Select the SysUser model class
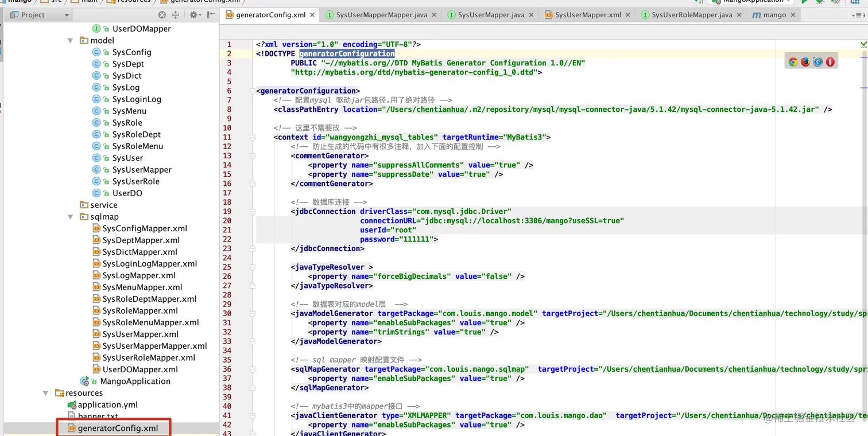The width and height of the screenshot is (868, 436). coord(128,158)
